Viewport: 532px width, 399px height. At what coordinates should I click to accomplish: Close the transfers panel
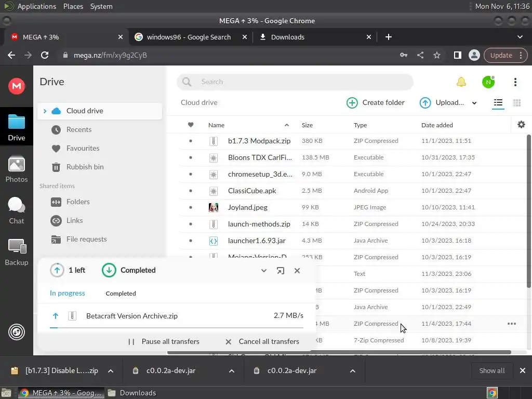(x=297, y=271)
